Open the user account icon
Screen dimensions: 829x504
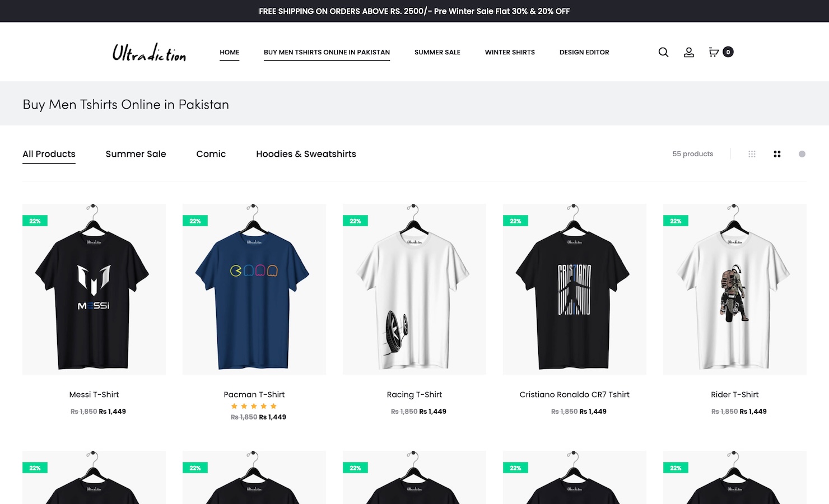pos(689,52)
